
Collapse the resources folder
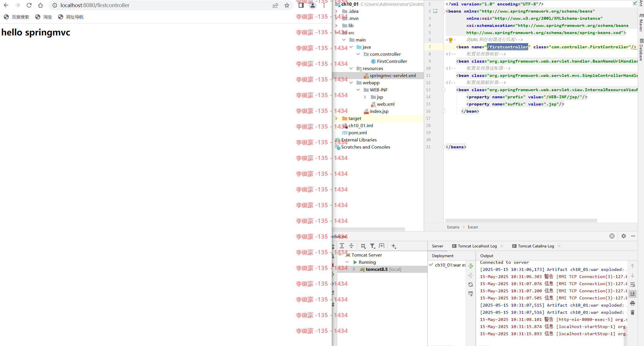pos(351,68)
